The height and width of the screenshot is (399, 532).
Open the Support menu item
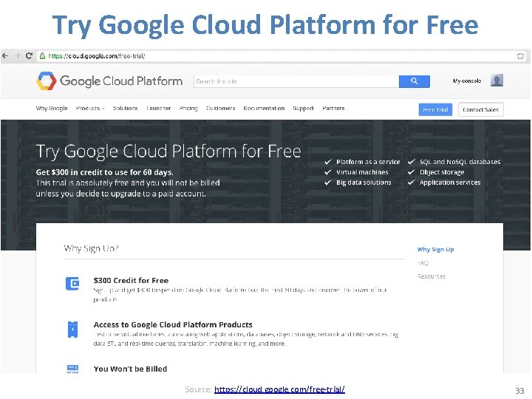[x=303, y=108]
